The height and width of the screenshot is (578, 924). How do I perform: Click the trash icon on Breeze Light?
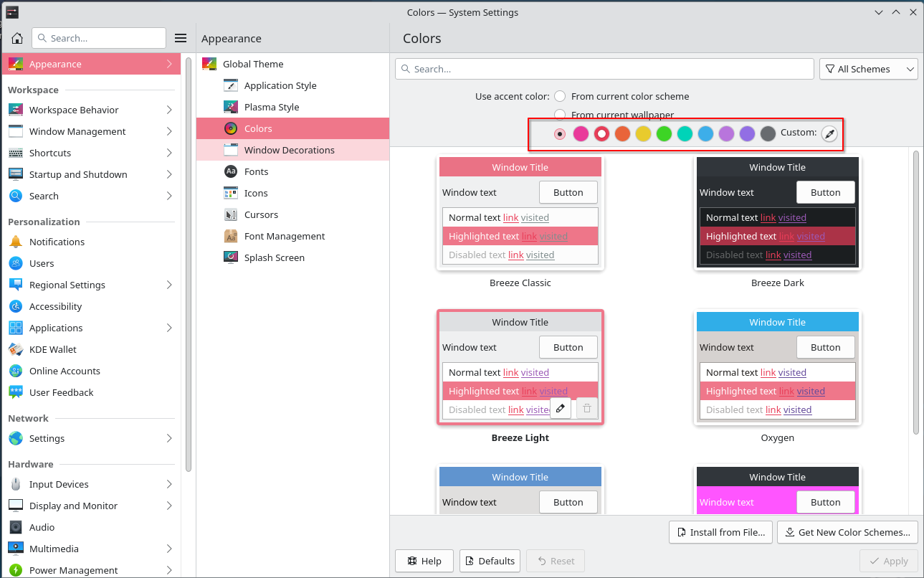coord(587,408)
